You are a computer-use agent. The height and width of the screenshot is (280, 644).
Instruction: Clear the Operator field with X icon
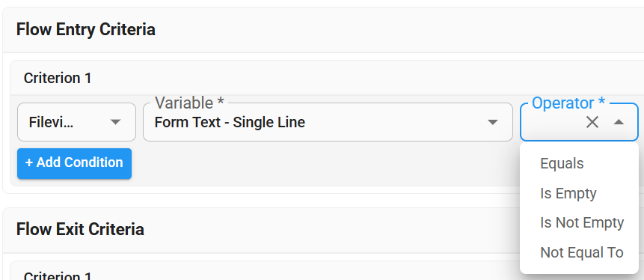[592, 122]
